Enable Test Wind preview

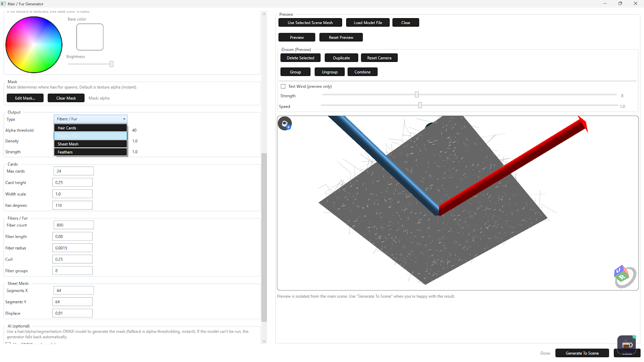(283, 86)
